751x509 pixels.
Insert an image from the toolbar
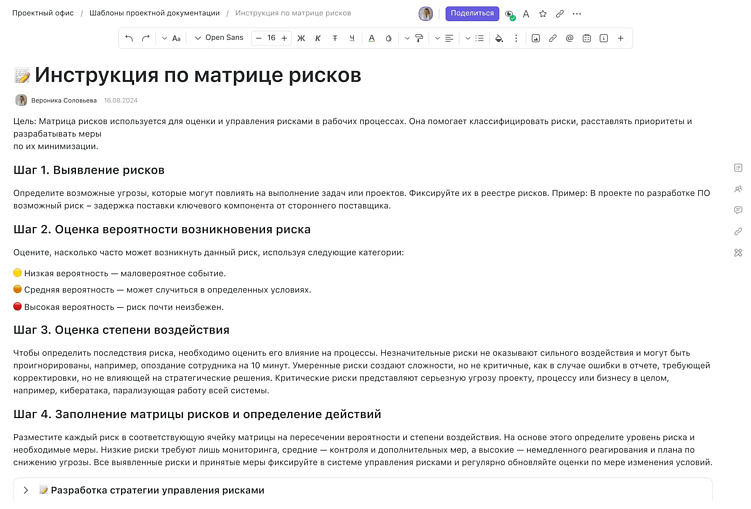point(535,38)
